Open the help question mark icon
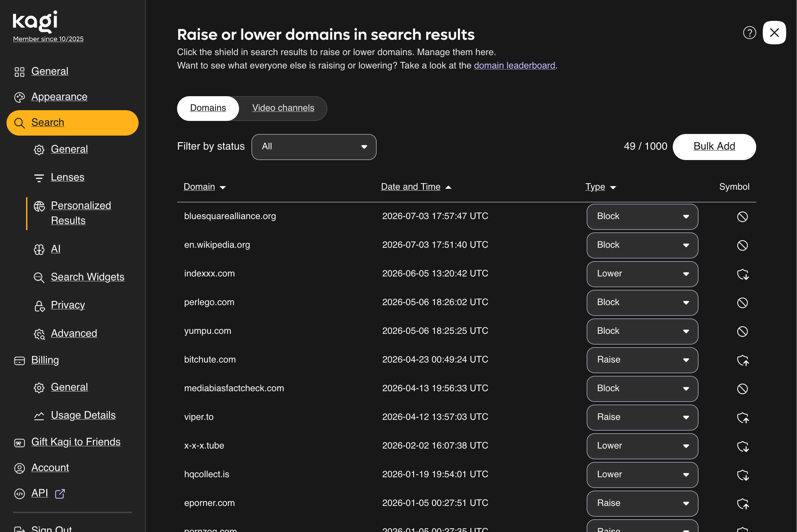This screenshot has width=797, height=532. 749,33
